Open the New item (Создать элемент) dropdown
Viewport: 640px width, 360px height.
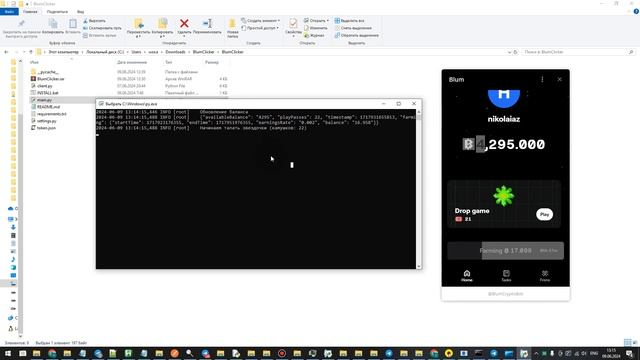point(260,20)
